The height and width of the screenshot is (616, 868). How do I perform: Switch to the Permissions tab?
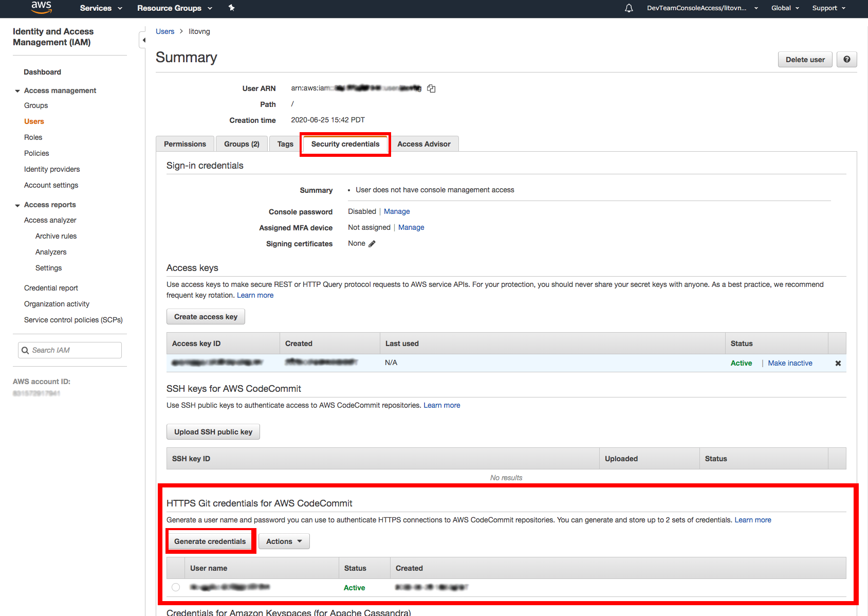point(185,144)
